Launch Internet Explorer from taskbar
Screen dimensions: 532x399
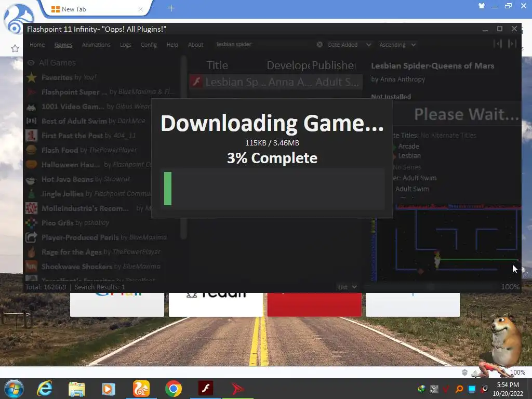pyautogui.click(x=45, y=389)
